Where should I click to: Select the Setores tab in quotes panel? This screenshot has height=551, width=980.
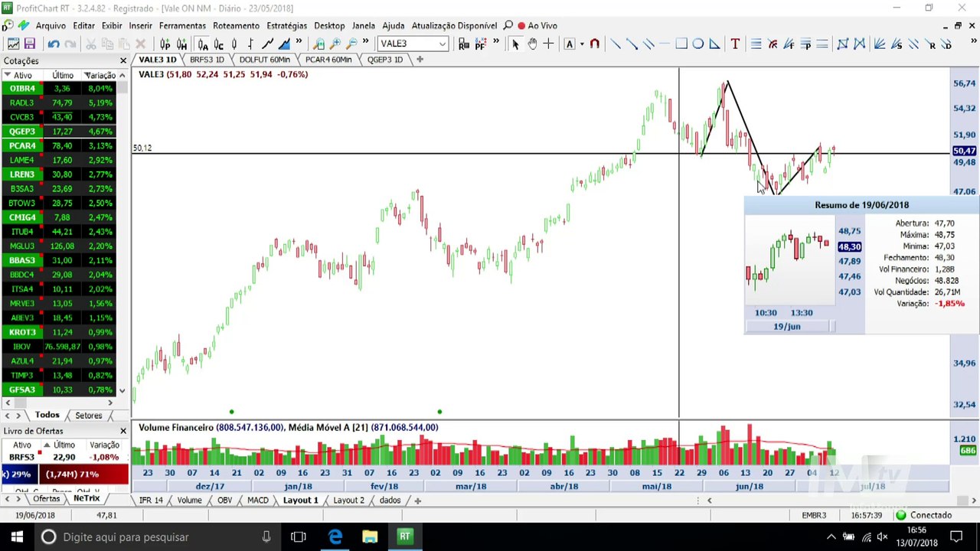point(88,416)
